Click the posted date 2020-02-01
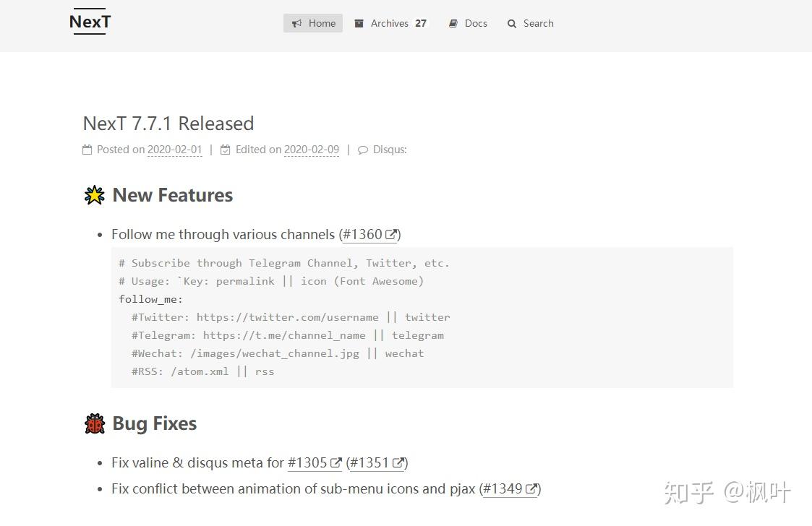This screenshot has height=526, width=812. (174, 150)
